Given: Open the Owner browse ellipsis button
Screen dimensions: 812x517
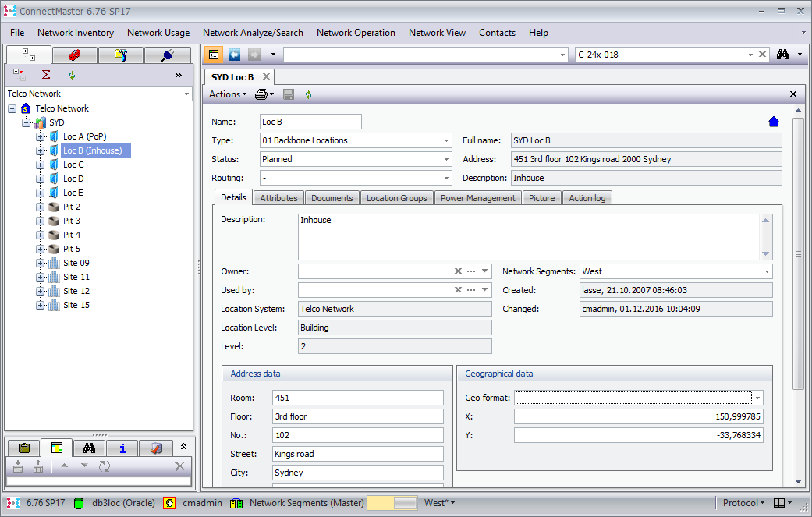Looking at the screenshot, I should pyautogui.click(x=471, y=271).
